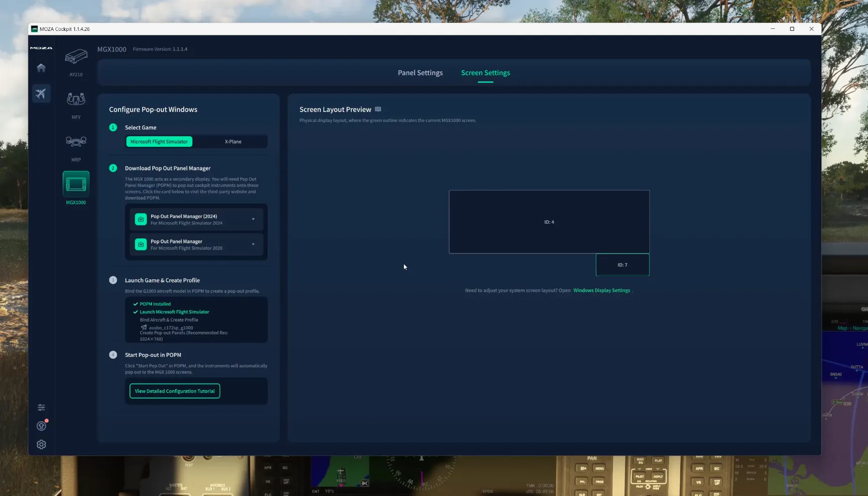The image size is (868, 496).
Task: Click the 'POPM Installed' status line
Action: coord(155,304)
